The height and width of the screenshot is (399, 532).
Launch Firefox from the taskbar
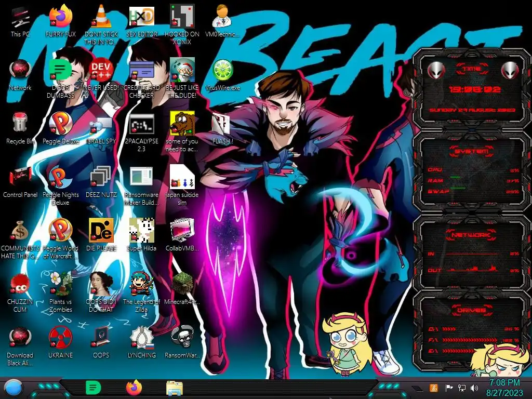tap(134, 388)
